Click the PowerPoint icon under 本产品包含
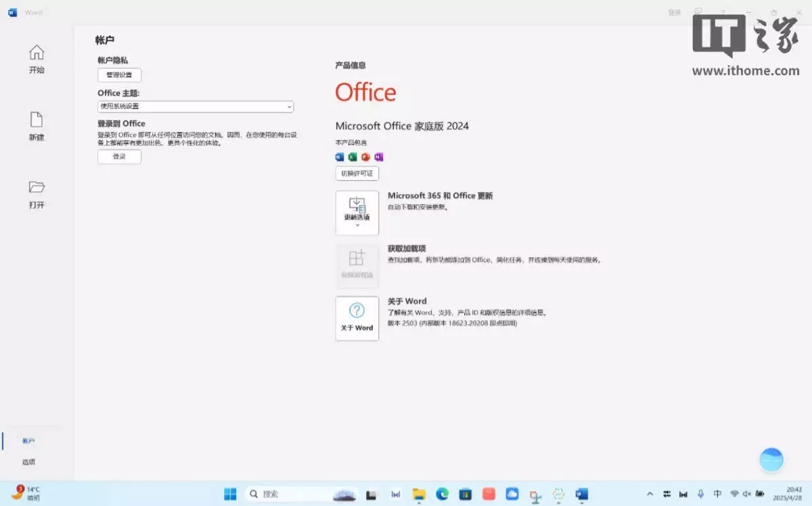812x506 pixels. (x=365, y=157)
